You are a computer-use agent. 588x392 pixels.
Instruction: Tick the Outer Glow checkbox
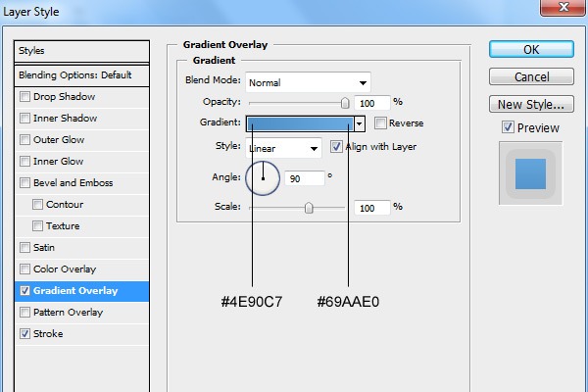pos(24,140)
